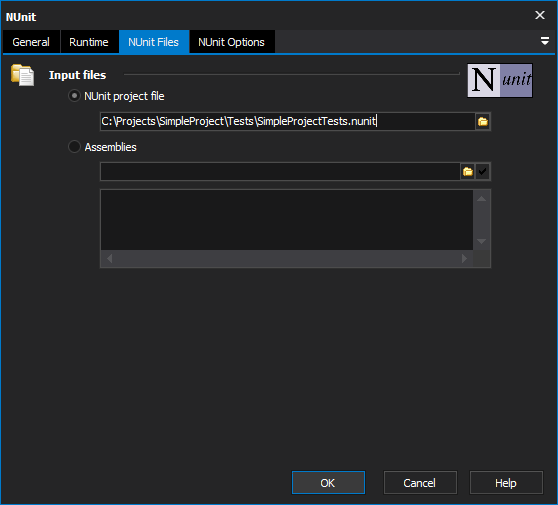558x505 pixels.
Task: Click inside the assemblies list box
Action: (287, 220)
